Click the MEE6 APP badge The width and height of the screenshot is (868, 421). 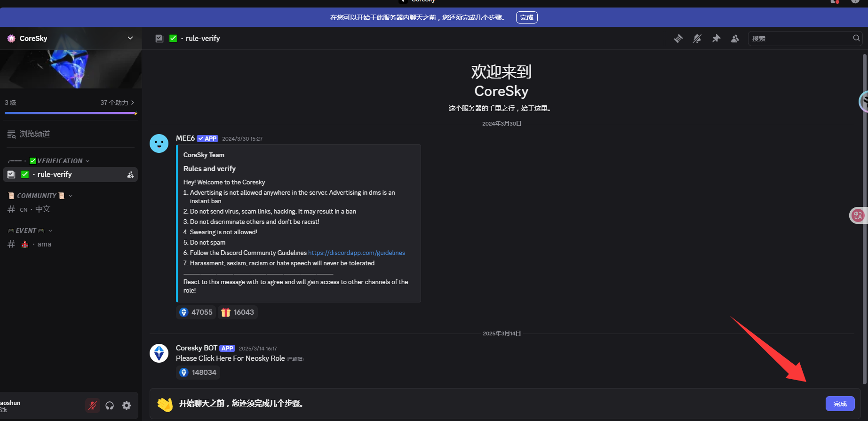(207, 138)
